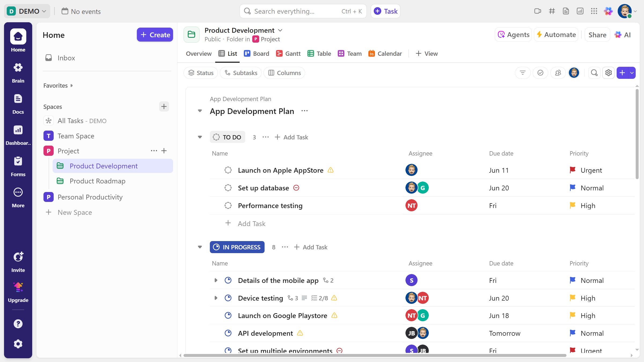Screen dimensions: 644x362
Task: Toggle status circle of Set up database
Action: (228, 188)
